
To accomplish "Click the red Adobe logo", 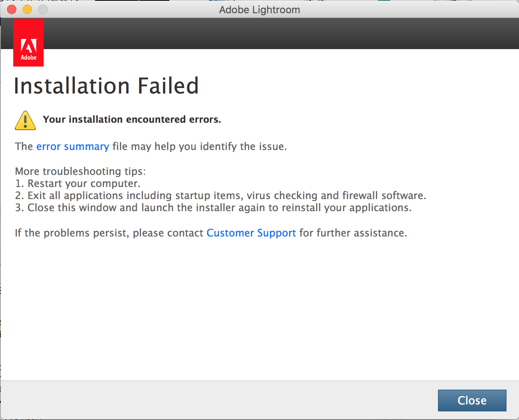I will (x=28, y=42).
